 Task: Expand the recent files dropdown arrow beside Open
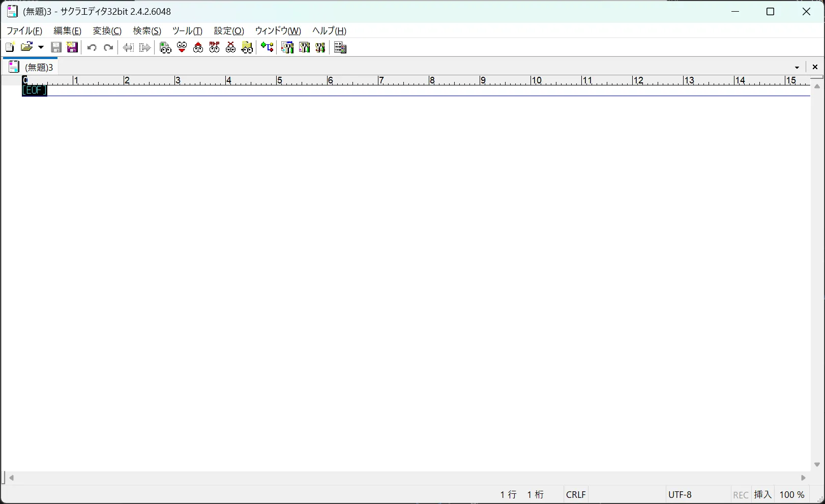pos(41,47)
